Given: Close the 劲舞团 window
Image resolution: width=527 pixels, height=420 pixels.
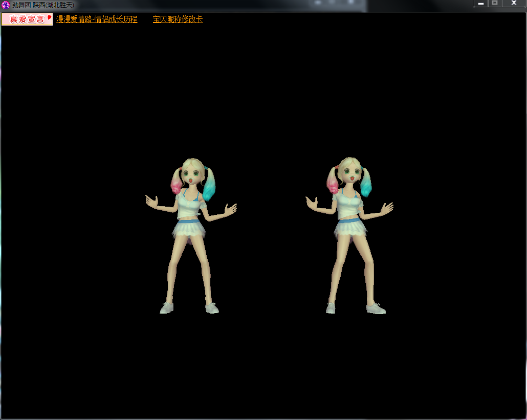Looking at the screenshot, I should [514, 4].
